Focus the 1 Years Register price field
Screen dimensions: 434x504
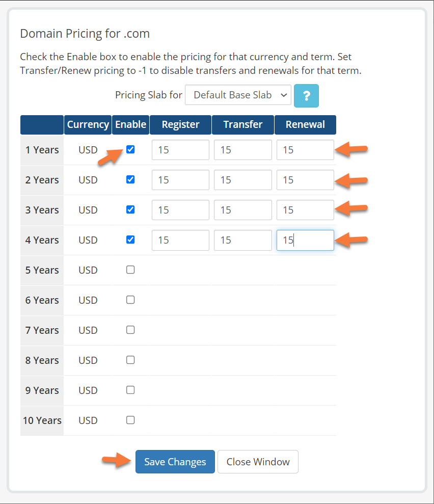180,150
